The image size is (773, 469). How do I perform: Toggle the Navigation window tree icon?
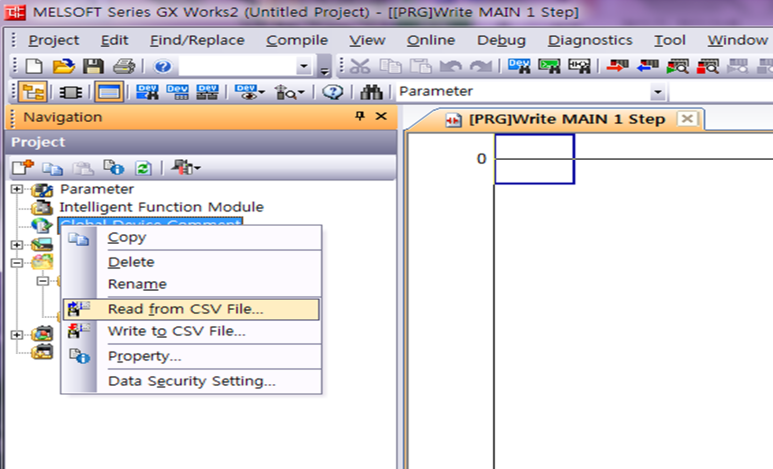tap(34, 92)
